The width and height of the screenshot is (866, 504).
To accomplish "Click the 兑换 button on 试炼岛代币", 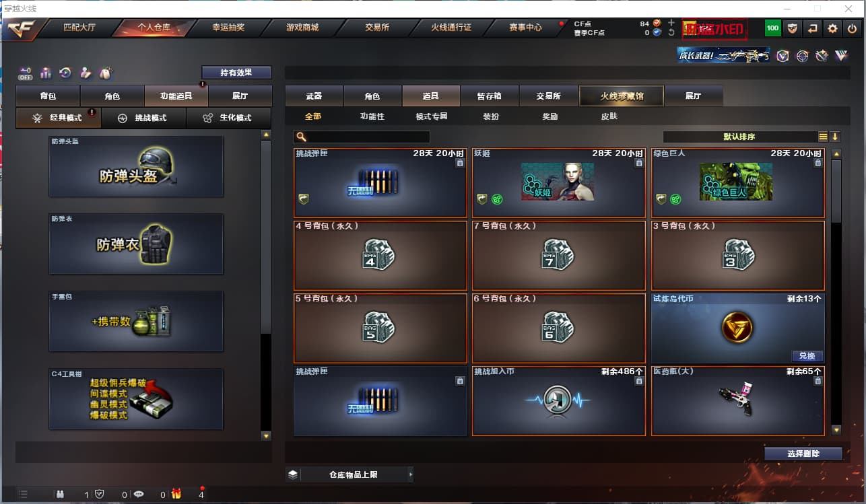I will [807, 356].
